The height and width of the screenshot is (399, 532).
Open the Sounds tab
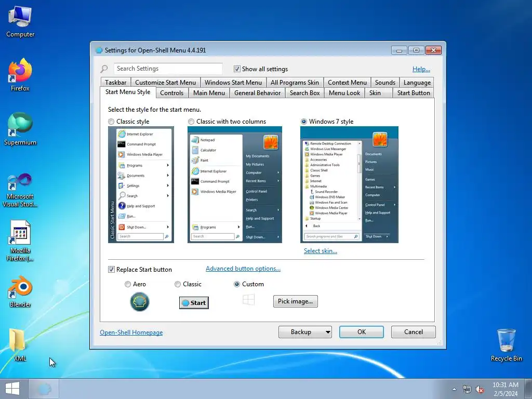[x=385, y=83]
